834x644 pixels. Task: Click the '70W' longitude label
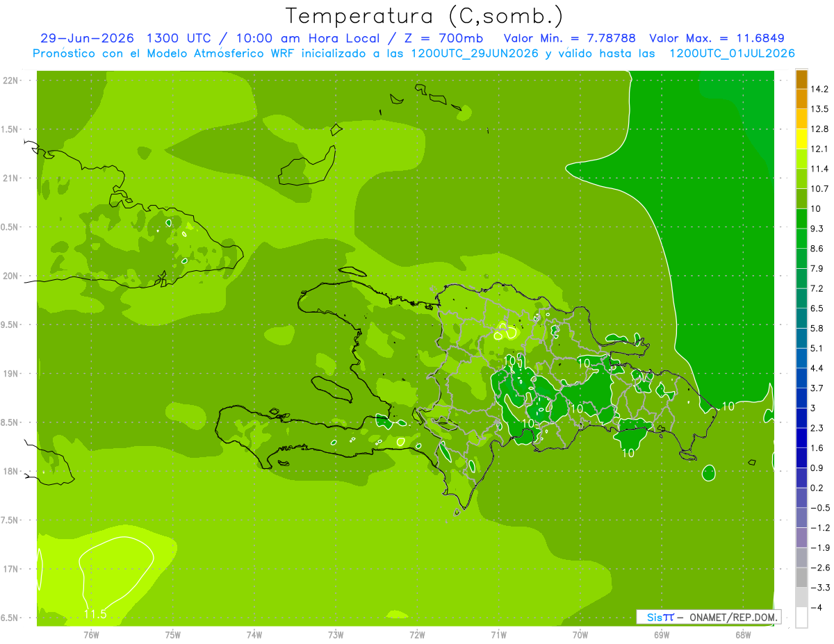(580, 635)
